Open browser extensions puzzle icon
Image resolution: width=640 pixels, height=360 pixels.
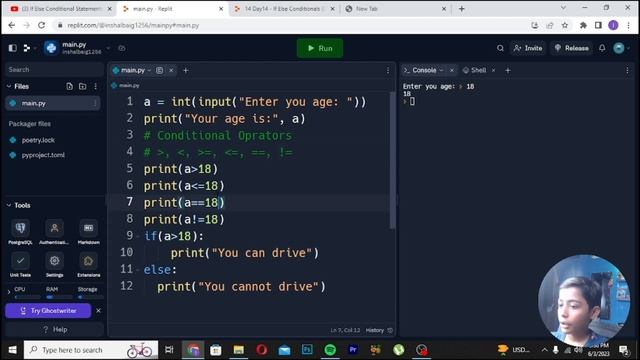point(583,25)
